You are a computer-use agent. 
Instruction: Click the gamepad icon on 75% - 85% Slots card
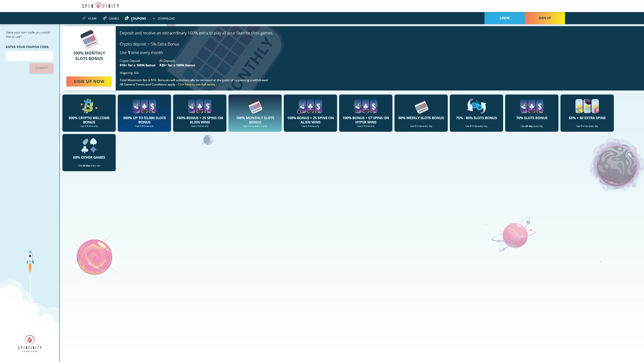476,106
